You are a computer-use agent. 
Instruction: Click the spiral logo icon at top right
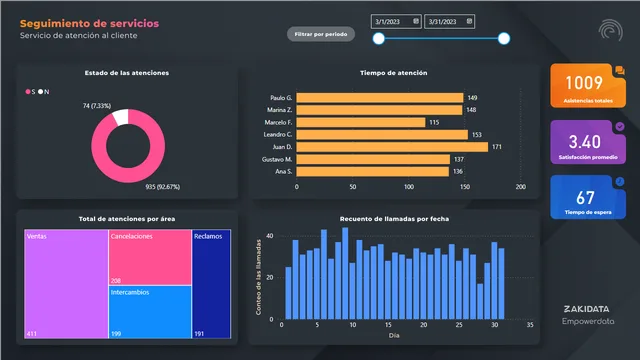pos(611,30)
